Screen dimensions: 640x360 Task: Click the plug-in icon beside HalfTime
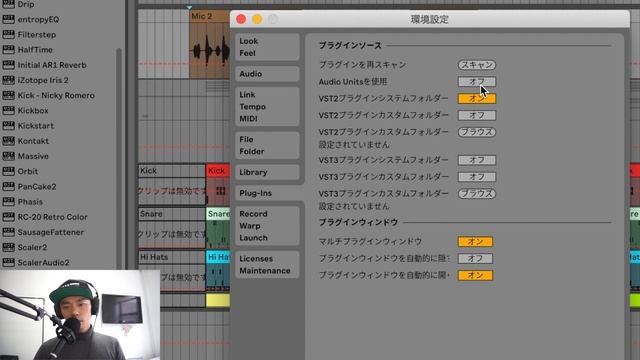click(8, 49)
